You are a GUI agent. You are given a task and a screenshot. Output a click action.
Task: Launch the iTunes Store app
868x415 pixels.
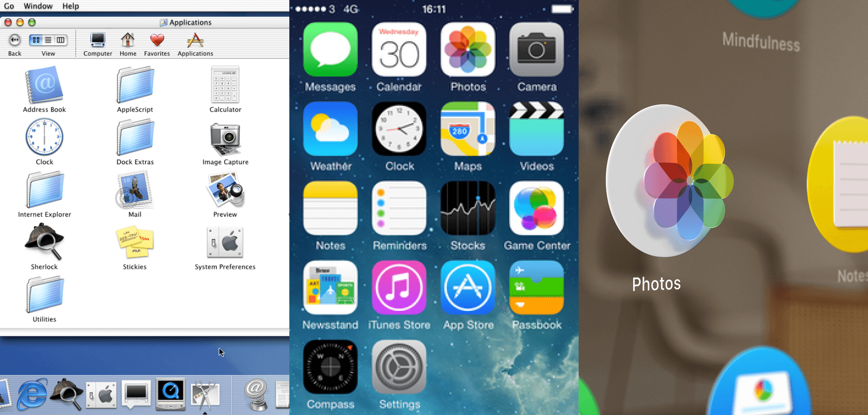click(x=399, y=288)
